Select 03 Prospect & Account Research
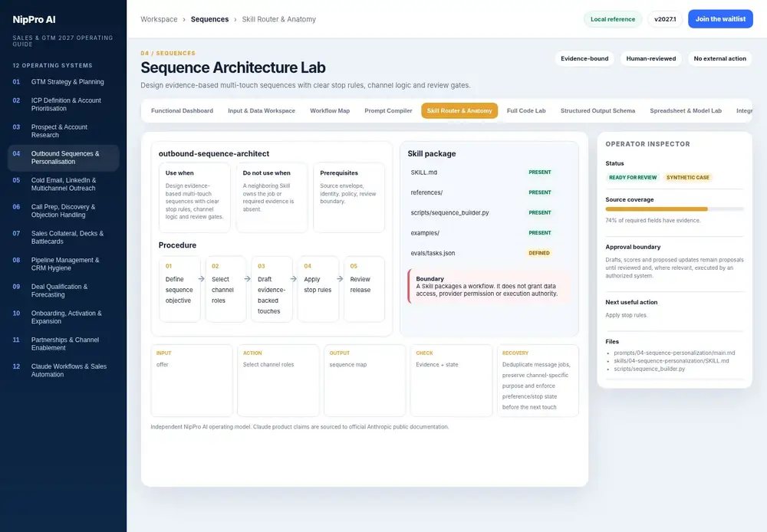Screen dimensions: 767x532 pos(63,130)
